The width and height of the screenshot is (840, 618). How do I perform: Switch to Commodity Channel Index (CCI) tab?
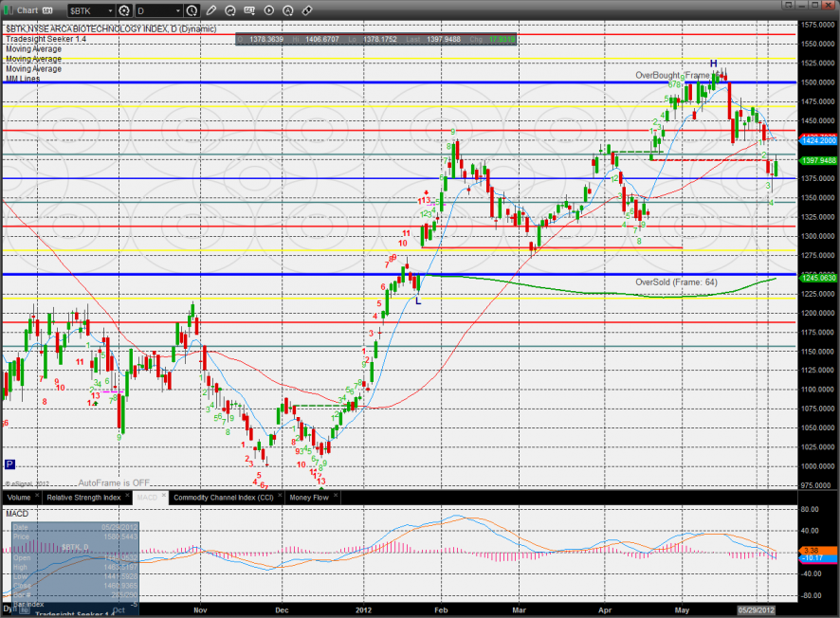(224, 498)
